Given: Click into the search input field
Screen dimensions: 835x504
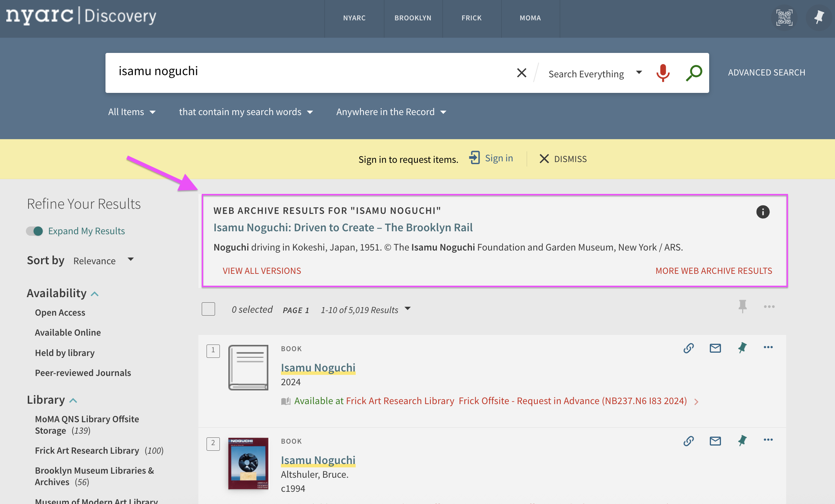Looking at the screenshot, I should point(309,72).
